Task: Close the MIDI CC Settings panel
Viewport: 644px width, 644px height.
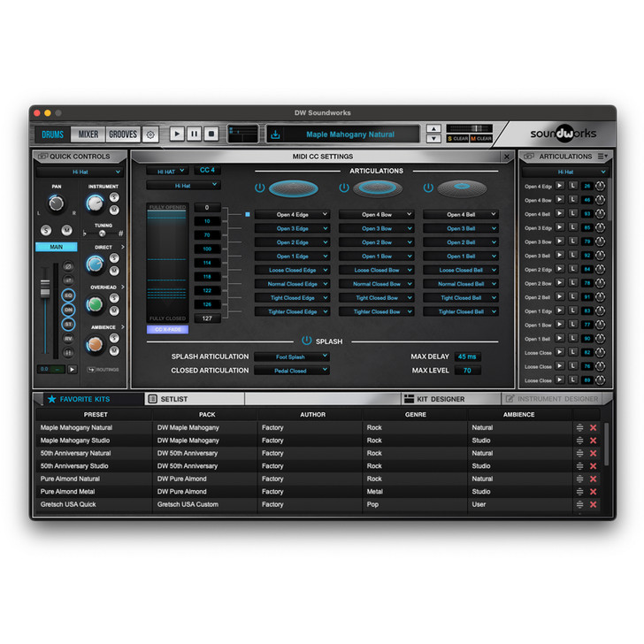Action: click(506, 157)
